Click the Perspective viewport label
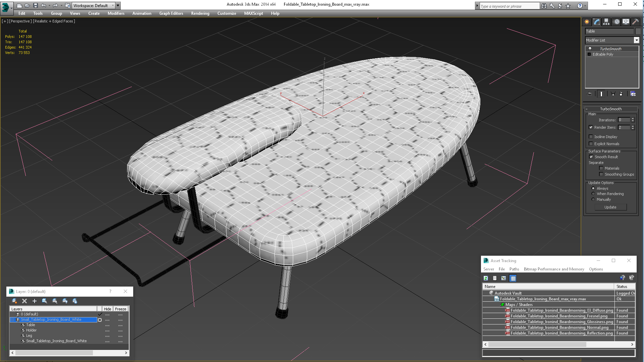The image size is (644, 362). pyautogui.click(x=20, y=21)
